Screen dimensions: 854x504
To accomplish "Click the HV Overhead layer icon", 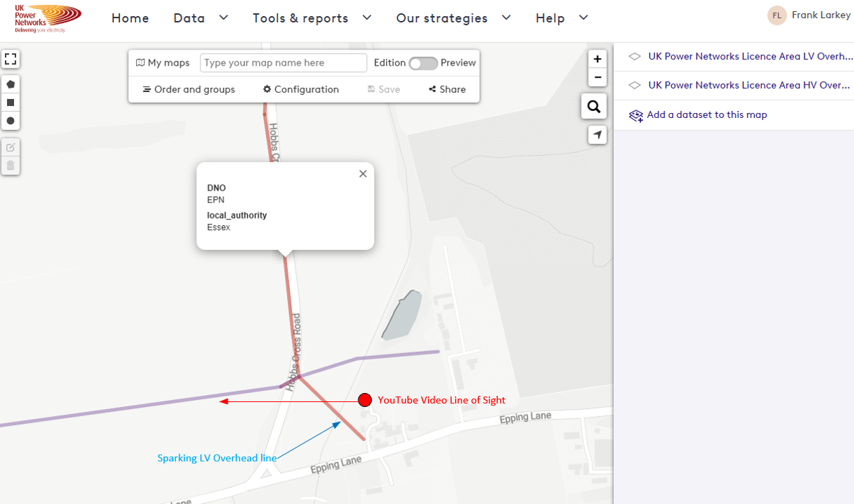I will (x=634, y=85).
